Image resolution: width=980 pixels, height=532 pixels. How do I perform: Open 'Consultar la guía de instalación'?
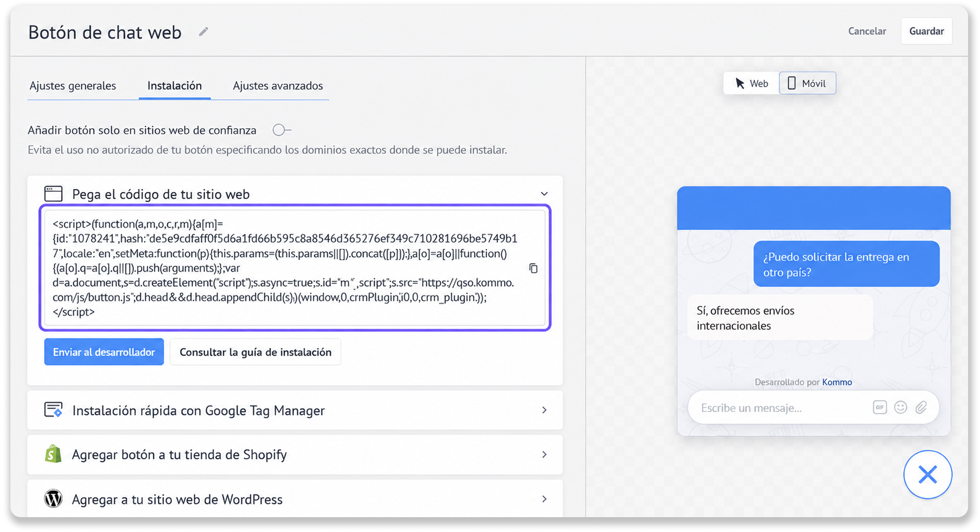(x=255, y=352)
